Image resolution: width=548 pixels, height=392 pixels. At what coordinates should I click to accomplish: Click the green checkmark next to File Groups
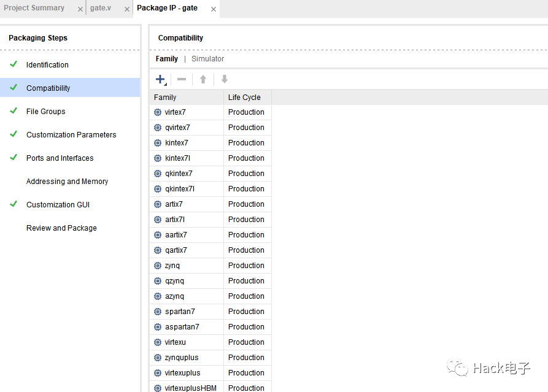click(14, 111)
